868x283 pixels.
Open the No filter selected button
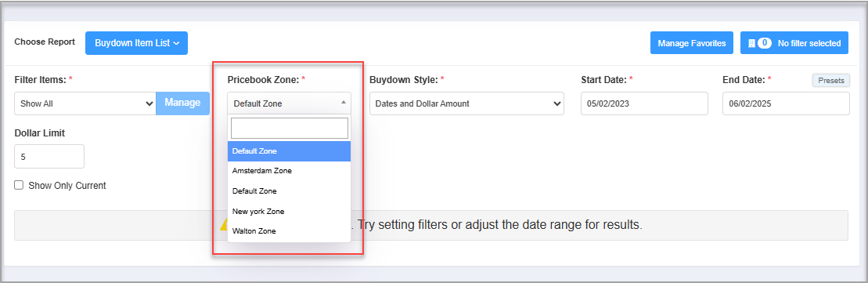(794, 43)
